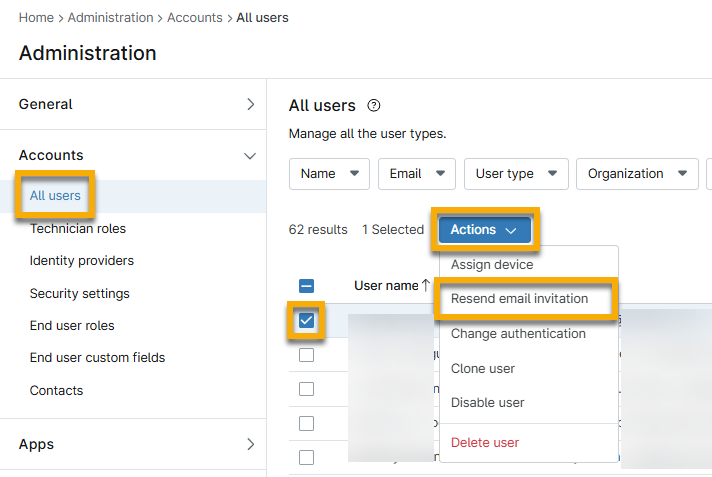
Task: Collapse the Accounts section in sidebar
Action: coord(250,155)
